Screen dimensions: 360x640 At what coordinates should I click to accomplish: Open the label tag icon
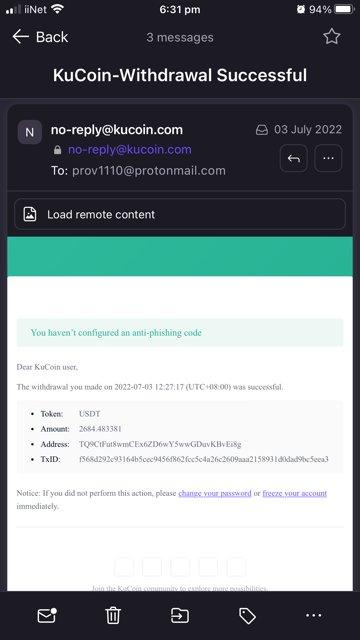(247, 616)
